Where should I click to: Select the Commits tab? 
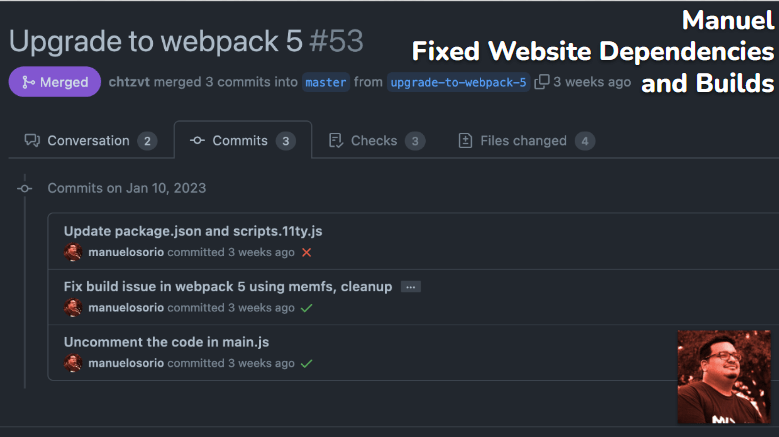pyautogui.click(x=241, y=141)
